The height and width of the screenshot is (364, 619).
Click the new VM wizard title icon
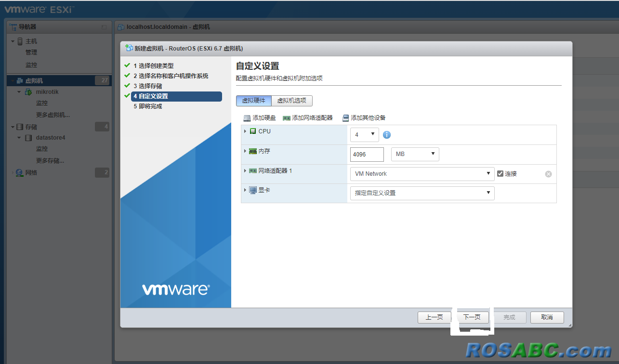point(129,48)
